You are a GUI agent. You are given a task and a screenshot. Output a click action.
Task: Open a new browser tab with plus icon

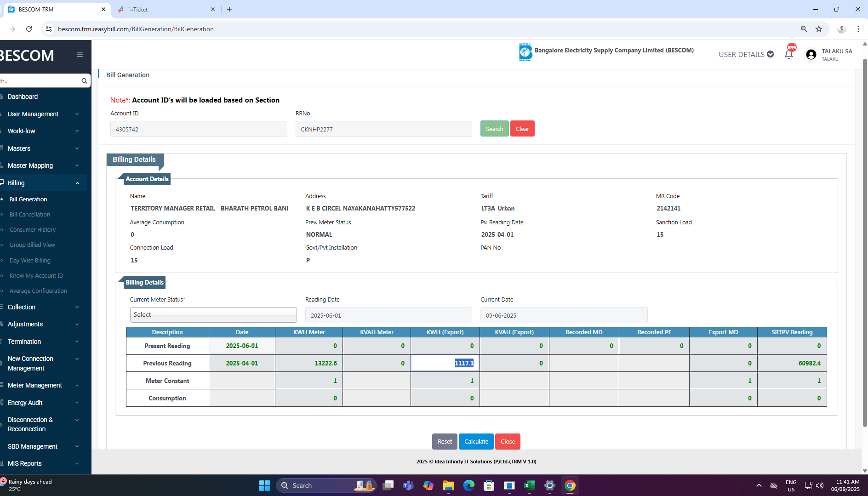click(229, 9)
